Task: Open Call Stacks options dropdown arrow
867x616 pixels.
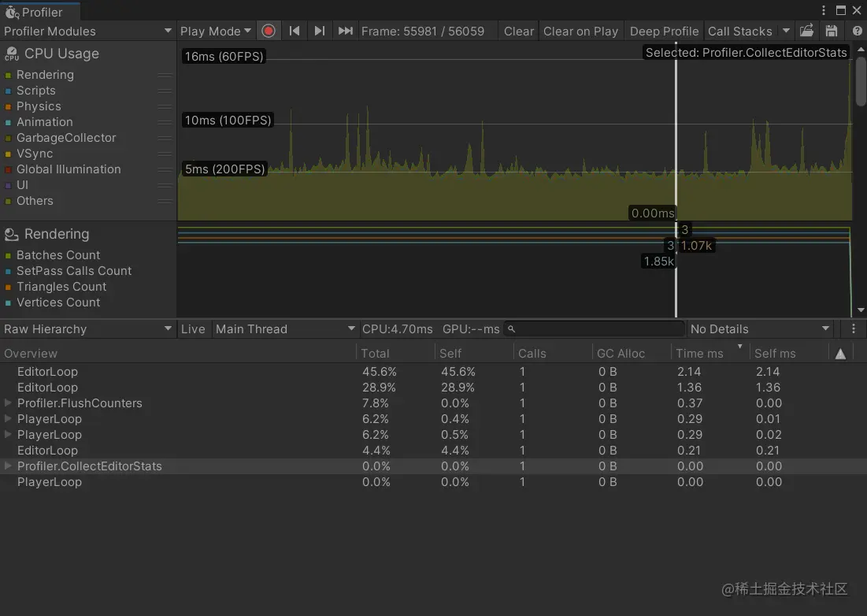Action: tap(786, 31)
